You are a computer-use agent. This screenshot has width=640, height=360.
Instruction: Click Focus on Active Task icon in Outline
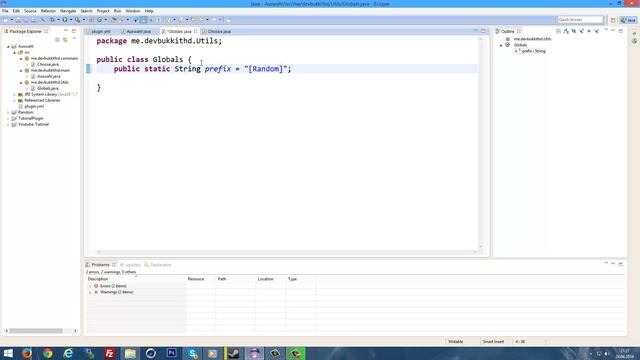(x=558, y=31)
